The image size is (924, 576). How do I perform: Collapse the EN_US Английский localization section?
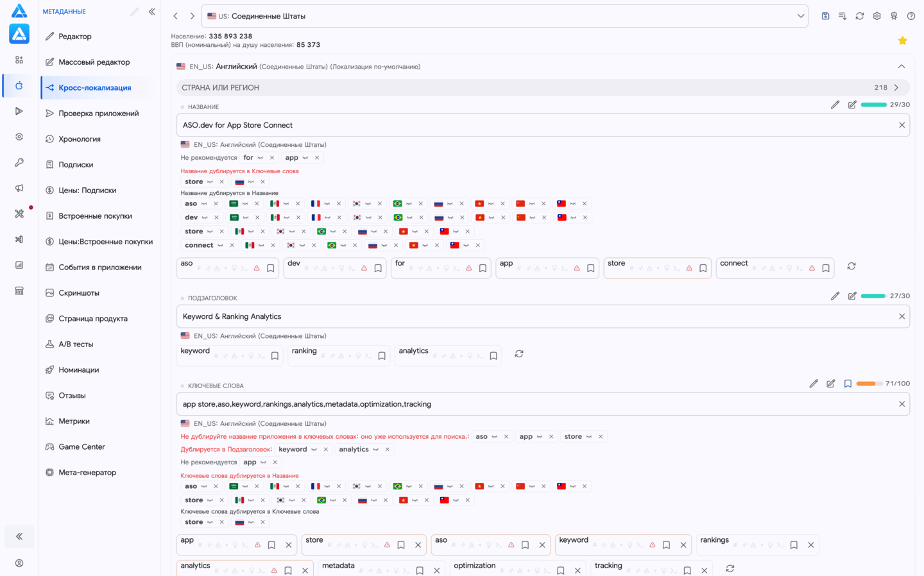[902, 67]
